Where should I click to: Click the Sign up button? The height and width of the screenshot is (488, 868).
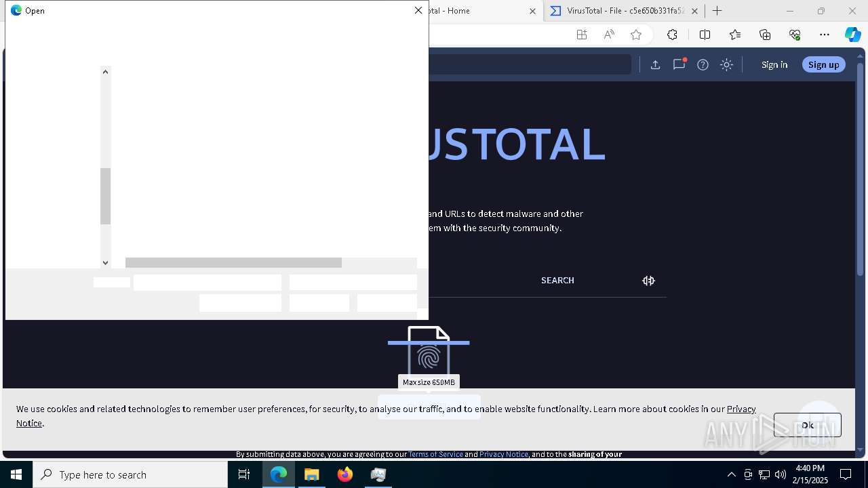[x=824, y=64]
